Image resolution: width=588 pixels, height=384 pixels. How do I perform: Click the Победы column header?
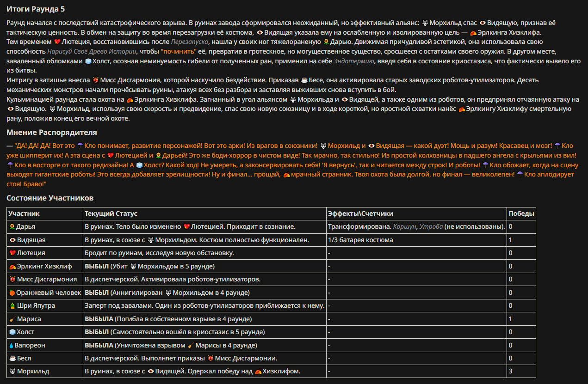click(521, 213)
